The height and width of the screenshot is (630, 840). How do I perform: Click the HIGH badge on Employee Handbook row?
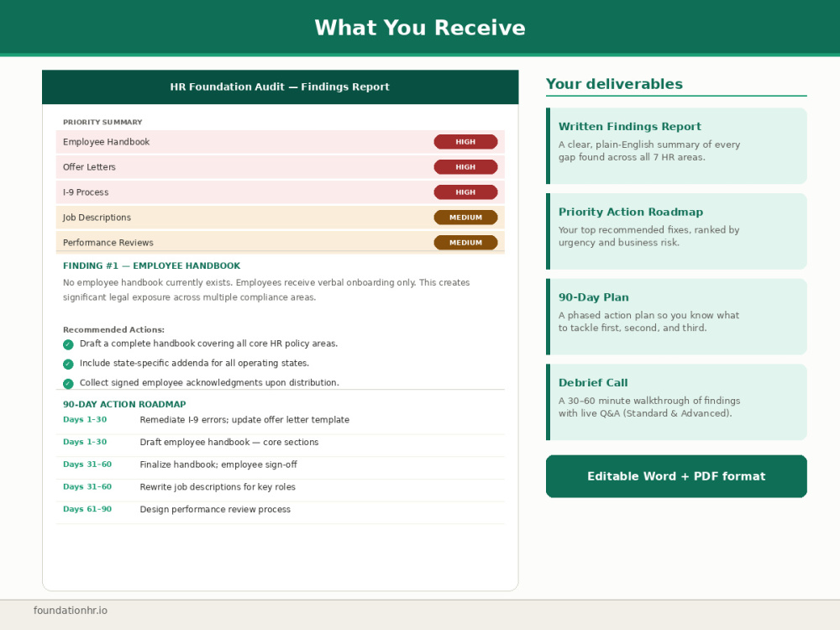465,142
